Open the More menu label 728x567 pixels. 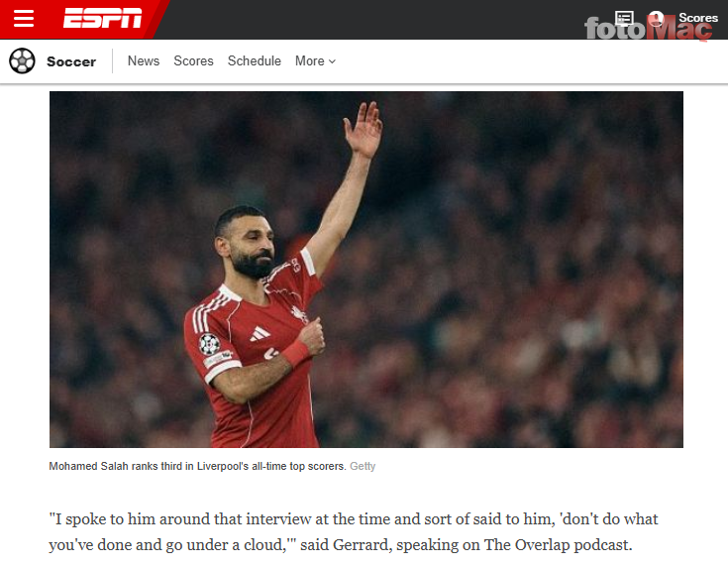[x=310, y=60]
